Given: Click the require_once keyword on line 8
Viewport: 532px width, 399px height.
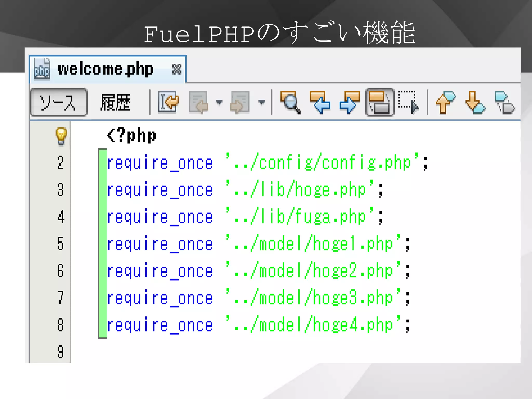Looking at the screenshot, I should [160, 325].
